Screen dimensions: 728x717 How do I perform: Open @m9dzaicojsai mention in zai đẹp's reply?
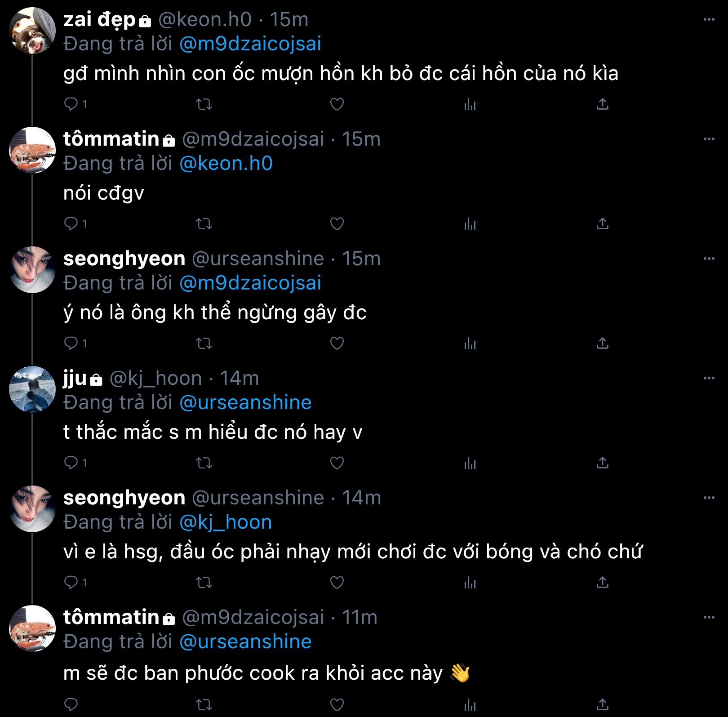[x=250, y=44]
